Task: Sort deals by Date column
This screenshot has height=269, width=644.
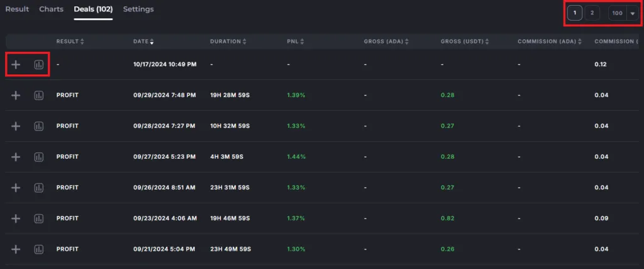Action: (x=143, y=42)
